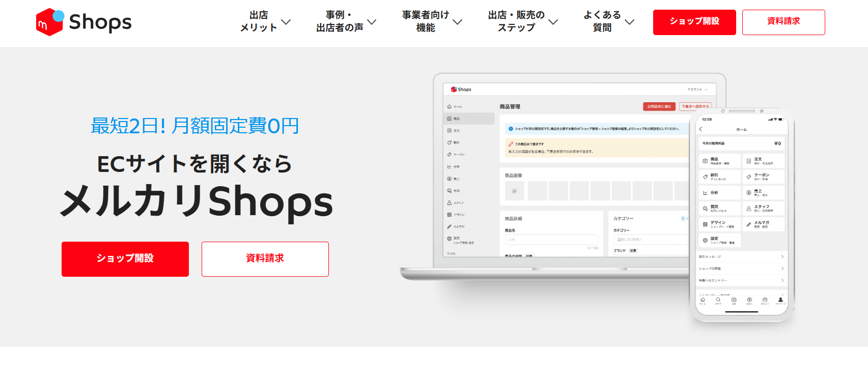868x380 pixels.
Task: Tap the 質問 tile on phone mockup
Action: tap(719, 209)
